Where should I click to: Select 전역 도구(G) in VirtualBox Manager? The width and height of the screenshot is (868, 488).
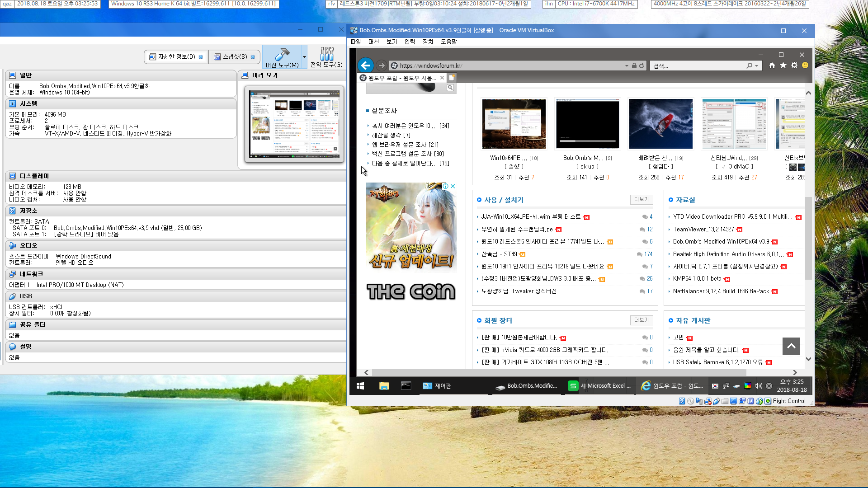point(326,57)
